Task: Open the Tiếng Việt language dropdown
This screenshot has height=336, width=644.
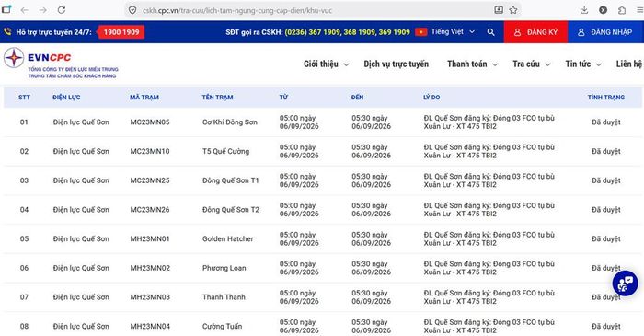Action: [x=453, y=31]
